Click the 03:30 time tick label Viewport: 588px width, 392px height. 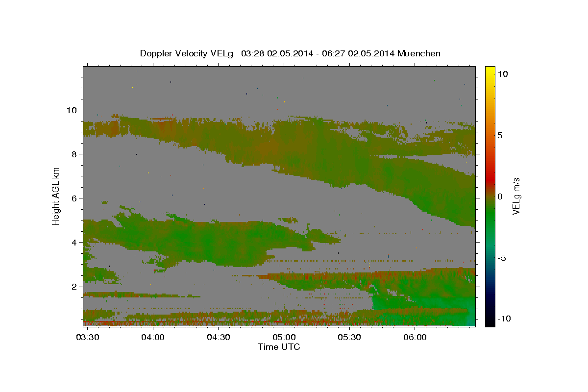coord(87,338)
